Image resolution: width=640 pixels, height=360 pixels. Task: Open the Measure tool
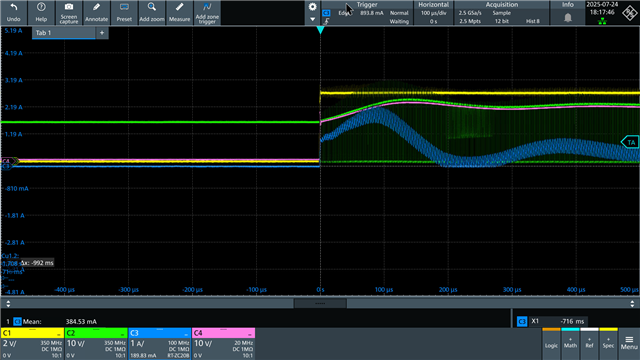point(179,12)
